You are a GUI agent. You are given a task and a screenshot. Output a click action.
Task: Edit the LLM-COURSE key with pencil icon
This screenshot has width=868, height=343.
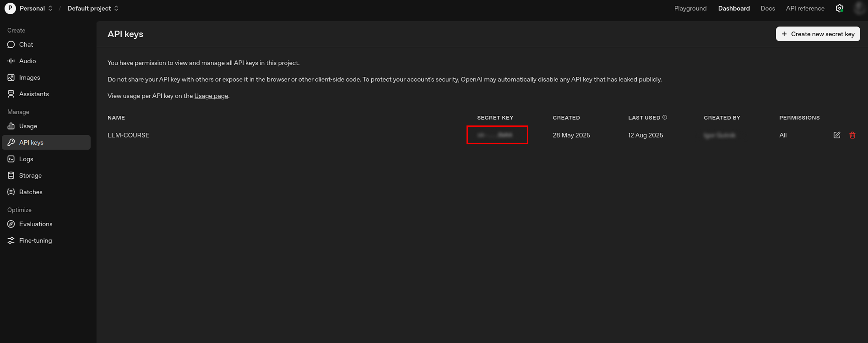pos(837,135)
